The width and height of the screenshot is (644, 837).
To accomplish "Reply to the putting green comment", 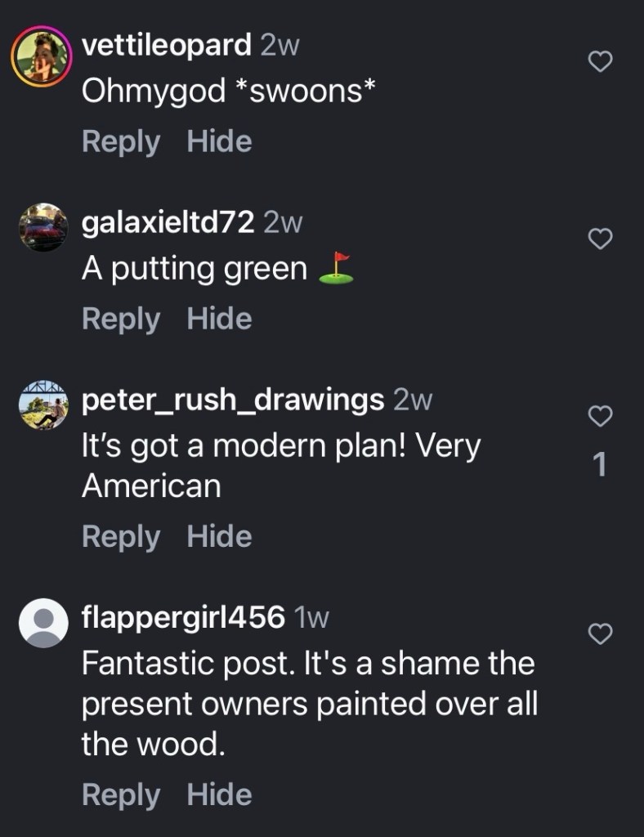I will [x=121, y=319].
